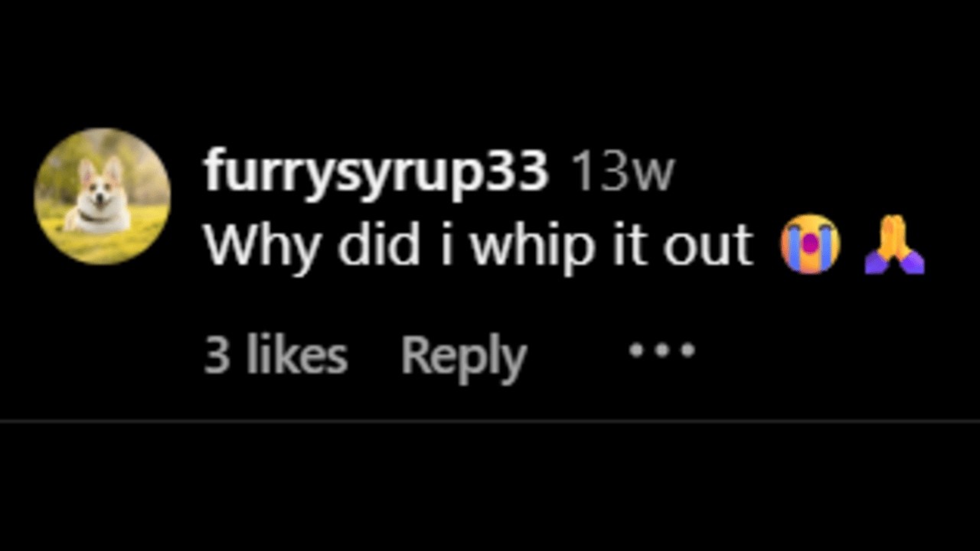Screen dimensions: 980x551
Task: Click the gray divider line below the comment
Action: click(490, 422)
